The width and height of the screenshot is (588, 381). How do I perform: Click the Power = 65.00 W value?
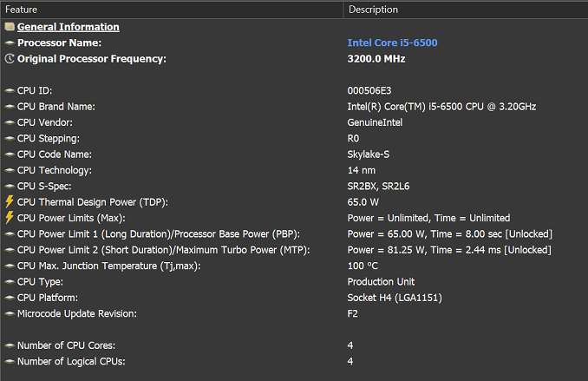click(449, 233)
